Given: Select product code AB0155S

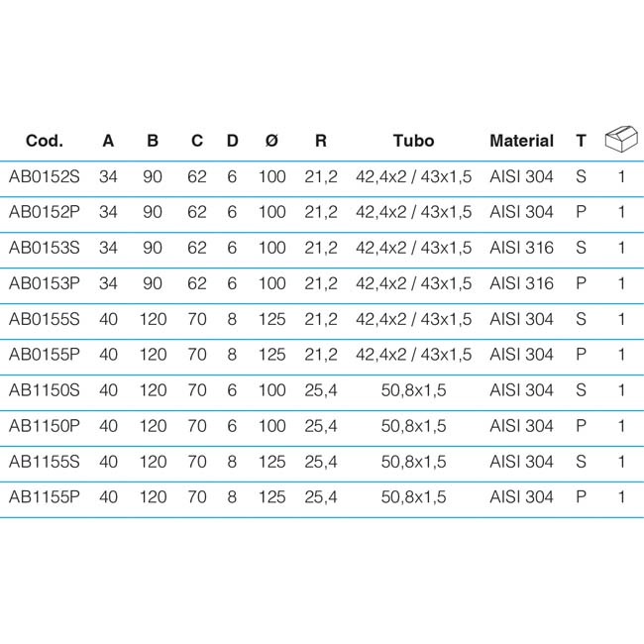Looking at the screenshot, I should pos(45,319).
